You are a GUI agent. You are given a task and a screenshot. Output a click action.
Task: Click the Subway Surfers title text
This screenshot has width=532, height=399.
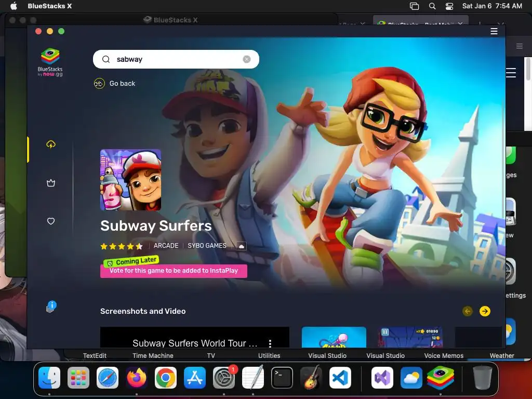tap(156, 226)
